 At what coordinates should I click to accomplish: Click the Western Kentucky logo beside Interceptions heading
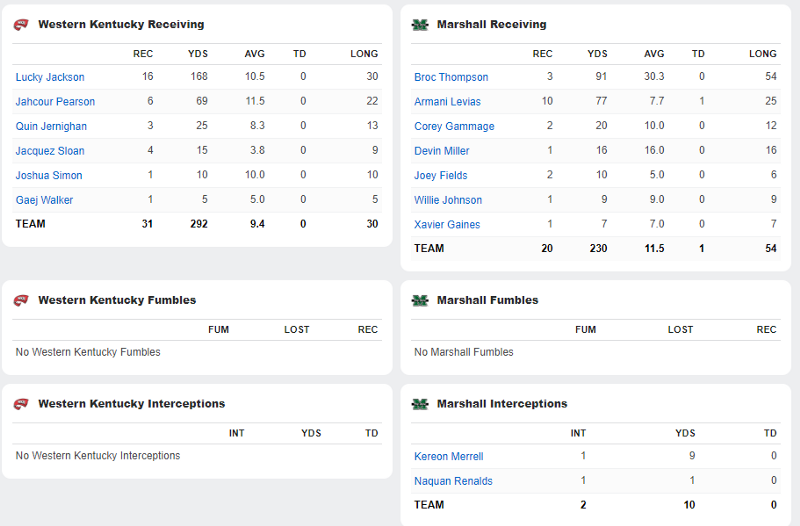[21, 404]
